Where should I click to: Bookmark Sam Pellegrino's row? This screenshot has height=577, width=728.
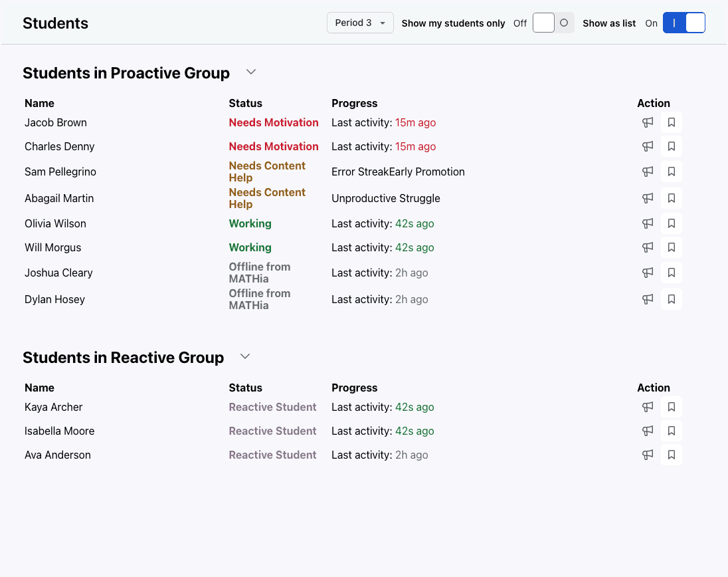click(x=672, y=172)
